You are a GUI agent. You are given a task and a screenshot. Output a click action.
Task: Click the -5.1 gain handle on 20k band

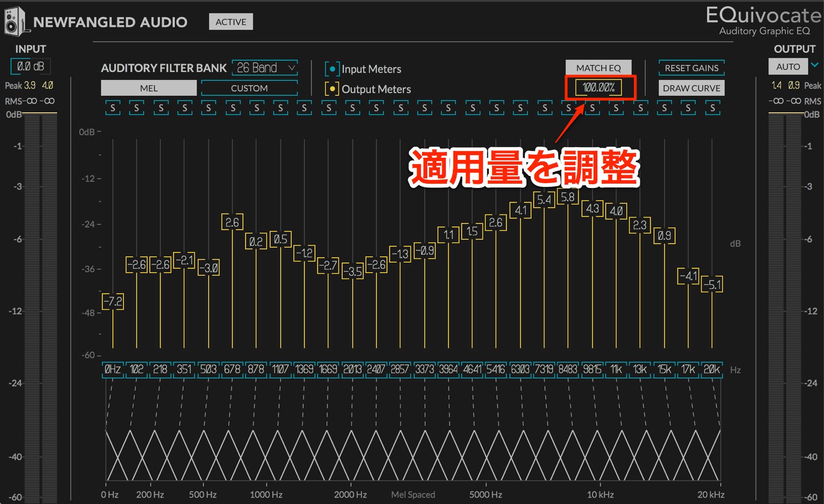[x=712, y=284]
